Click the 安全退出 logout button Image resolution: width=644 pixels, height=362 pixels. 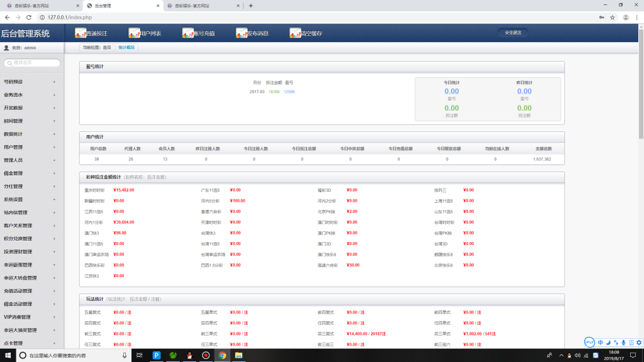(513, 33)
